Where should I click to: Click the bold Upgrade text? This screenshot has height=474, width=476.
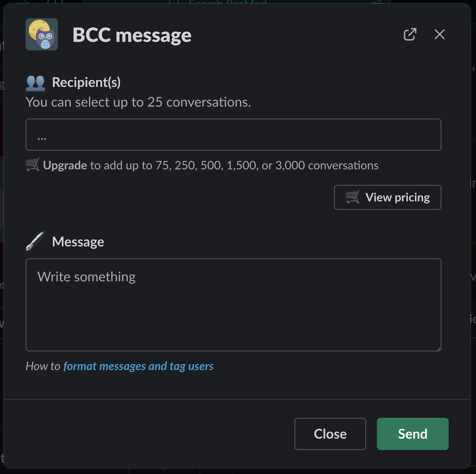(x=65, y=165)
